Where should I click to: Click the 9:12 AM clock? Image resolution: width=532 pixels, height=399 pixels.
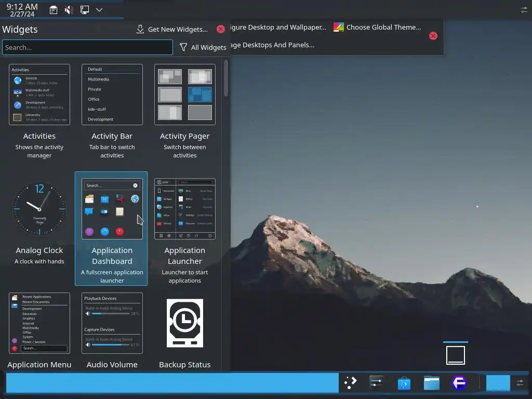22,10
